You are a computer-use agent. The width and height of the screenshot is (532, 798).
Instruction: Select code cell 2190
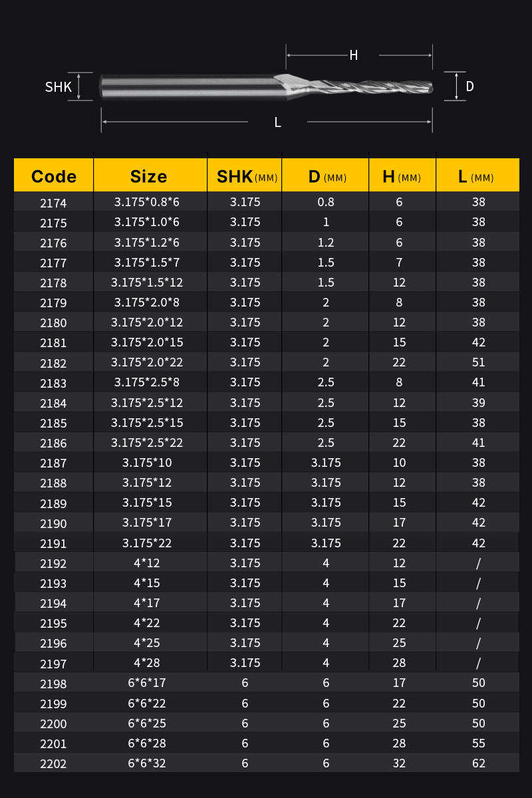point(53,523)
